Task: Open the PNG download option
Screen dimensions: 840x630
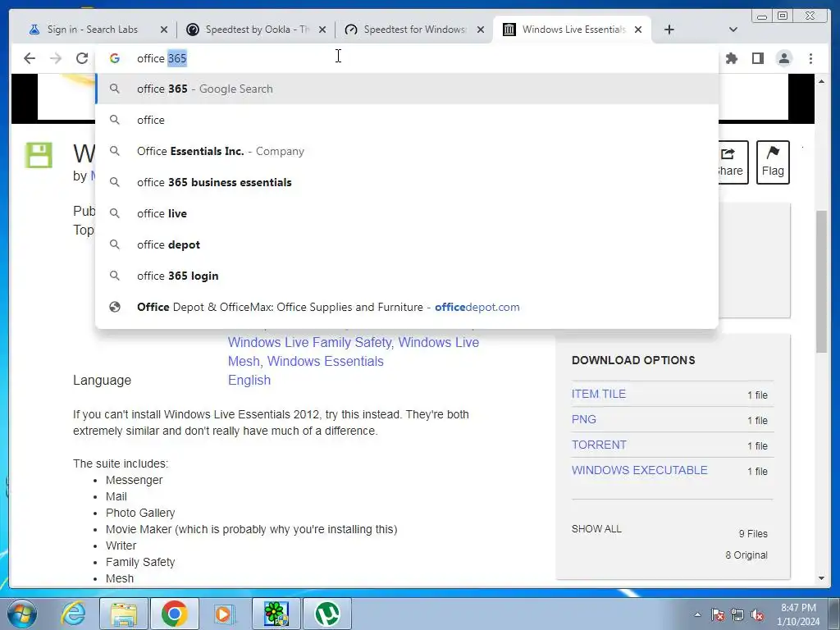Action: pos(583,419)
